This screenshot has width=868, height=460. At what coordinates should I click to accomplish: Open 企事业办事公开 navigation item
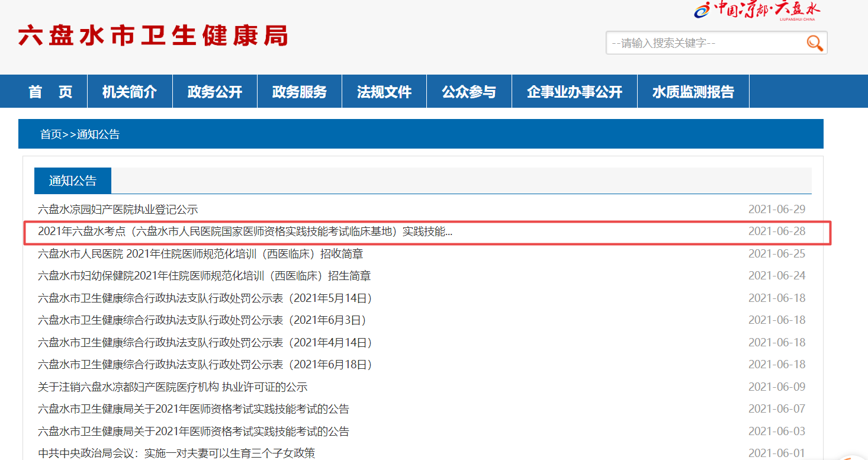click(574, 92)
